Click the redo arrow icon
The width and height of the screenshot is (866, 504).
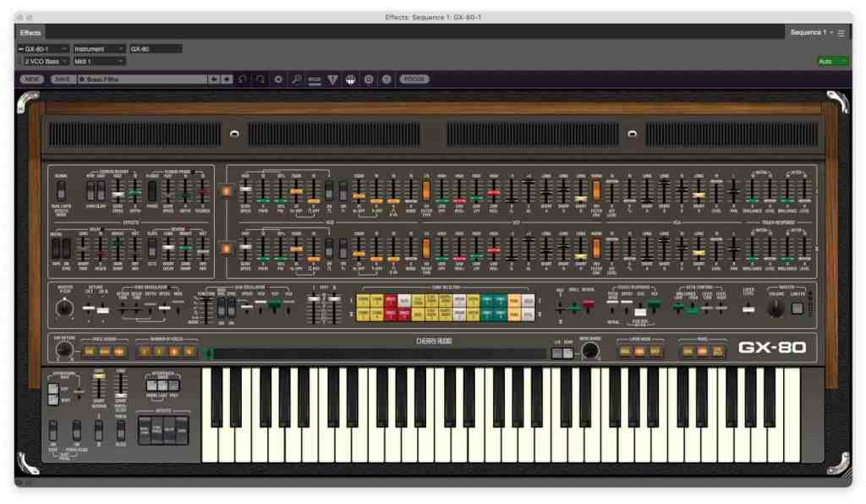pyautogui.click(x=260, y=79)
